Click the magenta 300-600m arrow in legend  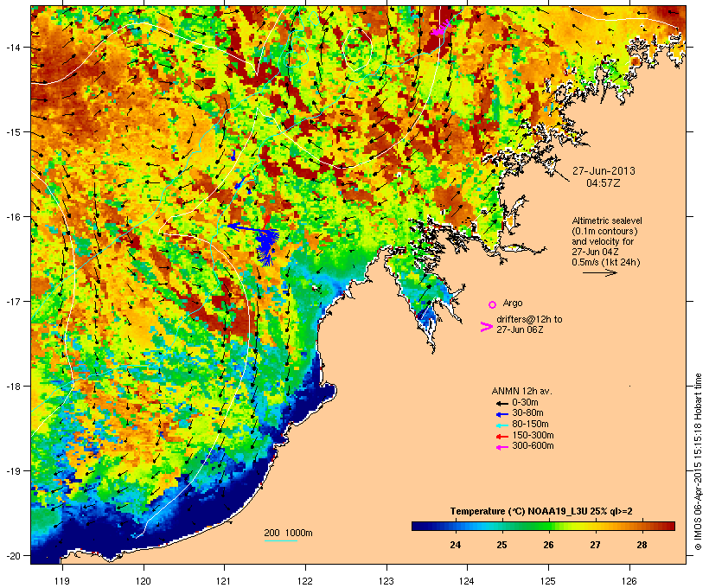[501, 447]
